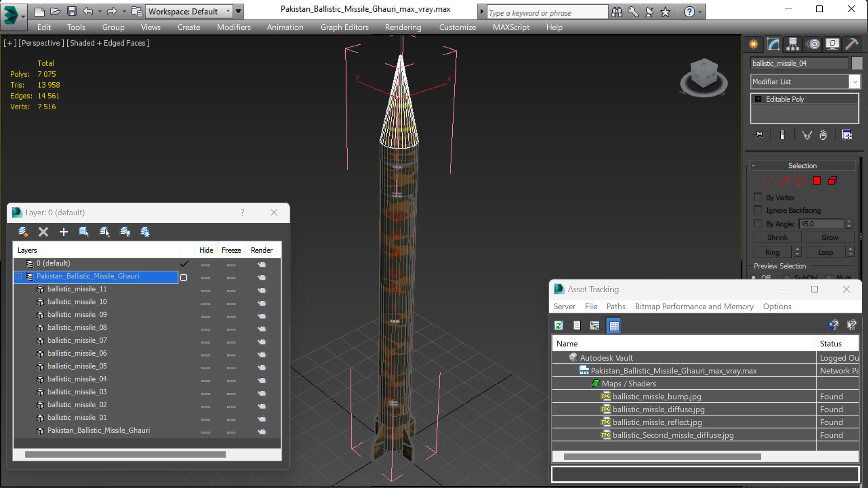Open the MAXScript menu
The width and height of the screenshot is (868, 488).
511,27
